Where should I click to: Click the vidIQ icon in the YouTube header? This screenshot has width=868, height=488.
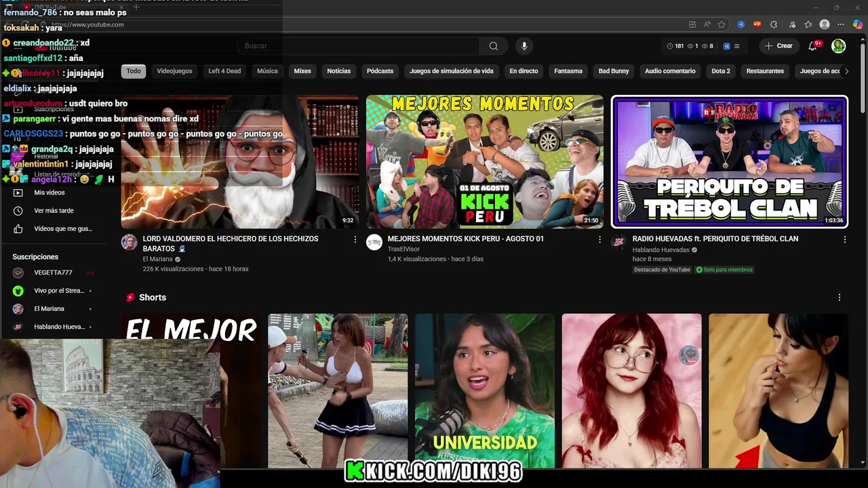tap(726, 46)
